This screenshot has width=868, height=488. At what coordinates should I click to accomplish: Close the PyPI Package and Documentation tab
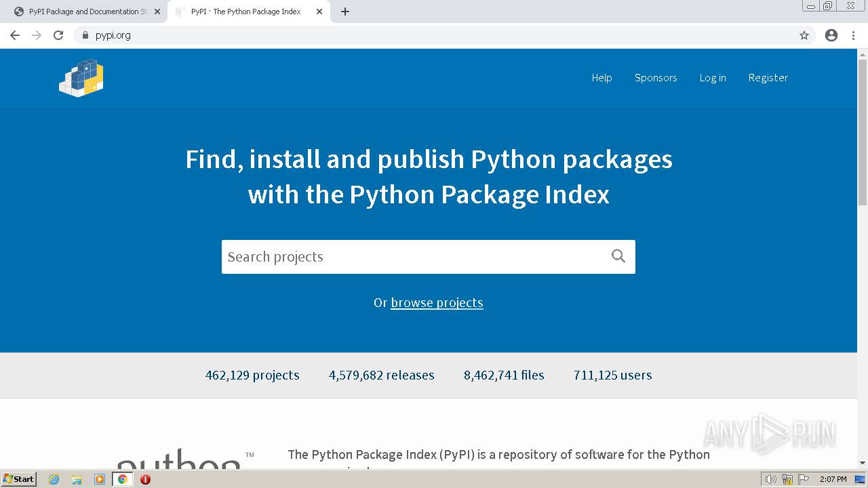point(157,12)
